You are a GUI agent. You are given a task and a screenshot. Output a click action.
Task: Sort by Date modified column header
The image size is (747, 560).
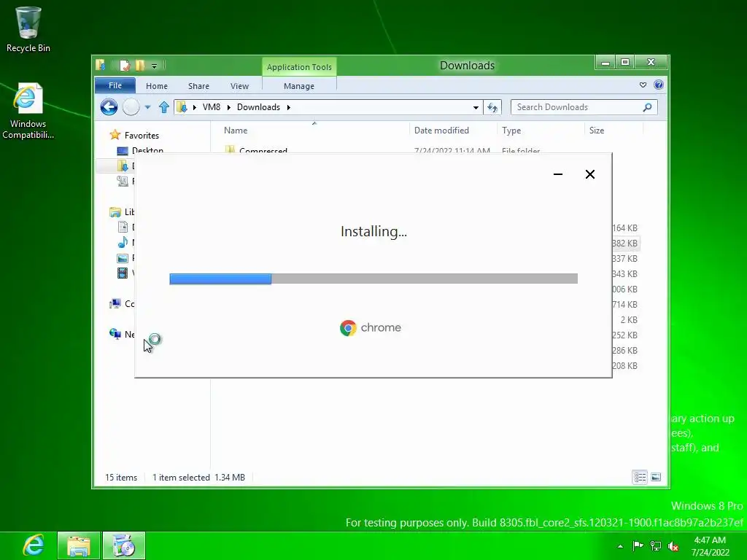point(441,130)
